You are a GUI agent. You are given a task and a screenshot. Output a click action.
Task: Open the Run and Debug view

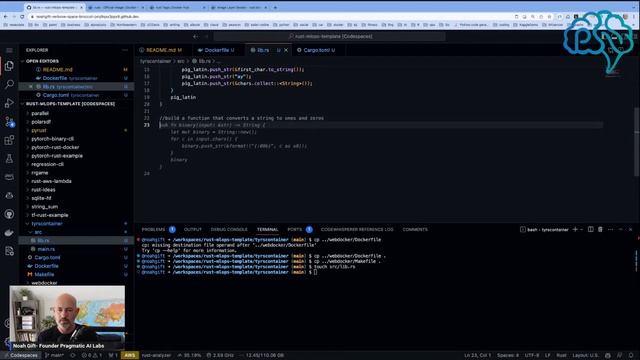[9, 103]
